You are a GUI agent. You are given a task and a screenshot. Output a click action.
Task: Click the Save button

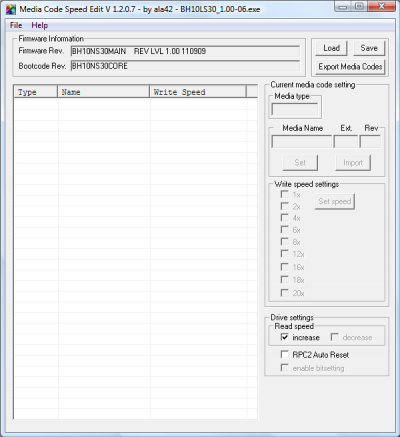click(x=369, y=48)
